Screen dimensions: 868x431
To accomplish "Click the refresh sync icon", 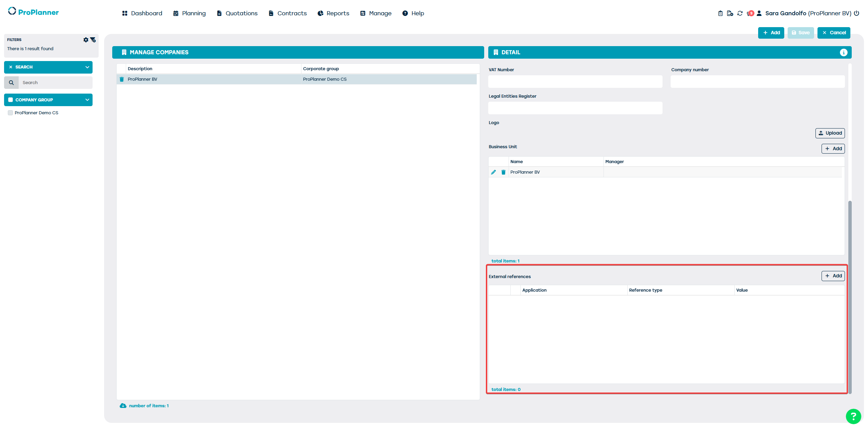I will point(740,13).
